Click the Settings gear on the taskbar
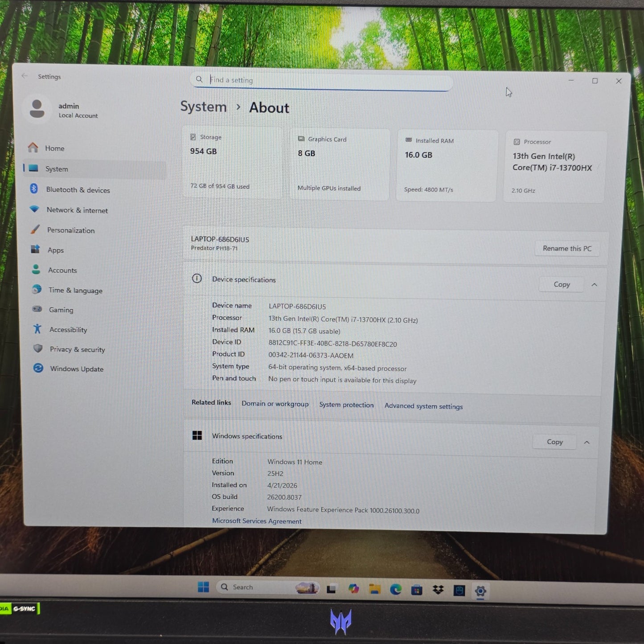644x644 pixels. (480, 591)
